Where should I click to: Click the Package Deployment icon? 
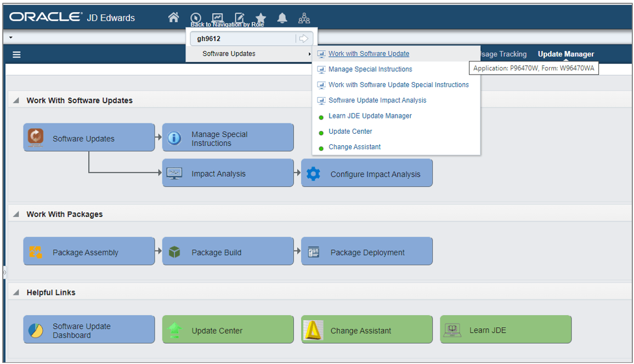click(313, 252)
